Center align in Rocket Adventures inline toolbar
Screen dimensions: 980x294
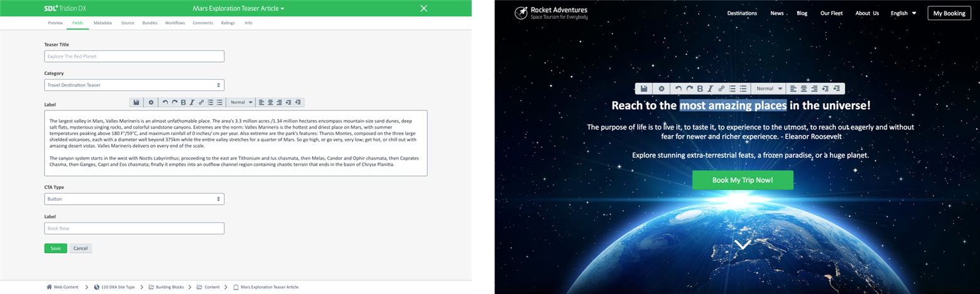pos(803,89)
